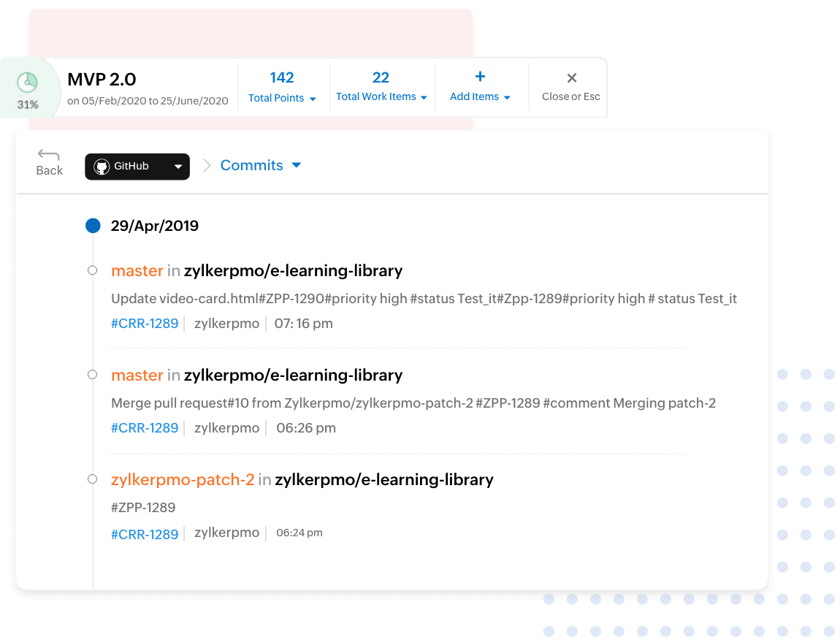Image resolution: width=840 pixels, height=640 pixels.
Task: Click the X icon above Close or Esc
Action: click(x=572, y=78)
